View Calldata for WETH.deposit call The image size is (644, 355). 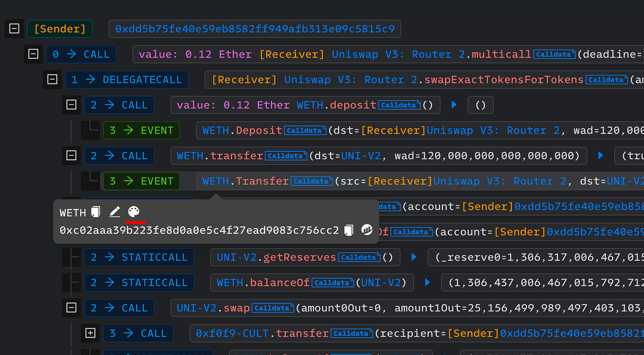pyautogui.click(x=399, y=105)
